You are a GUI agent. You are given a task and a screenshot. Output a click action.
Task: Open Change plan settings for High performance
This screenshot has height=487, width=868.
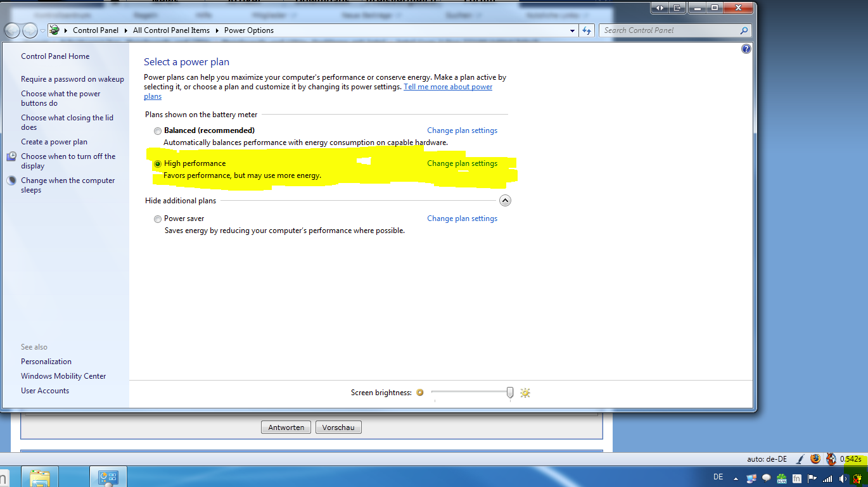pyautogui.click(x=462, y=163)
